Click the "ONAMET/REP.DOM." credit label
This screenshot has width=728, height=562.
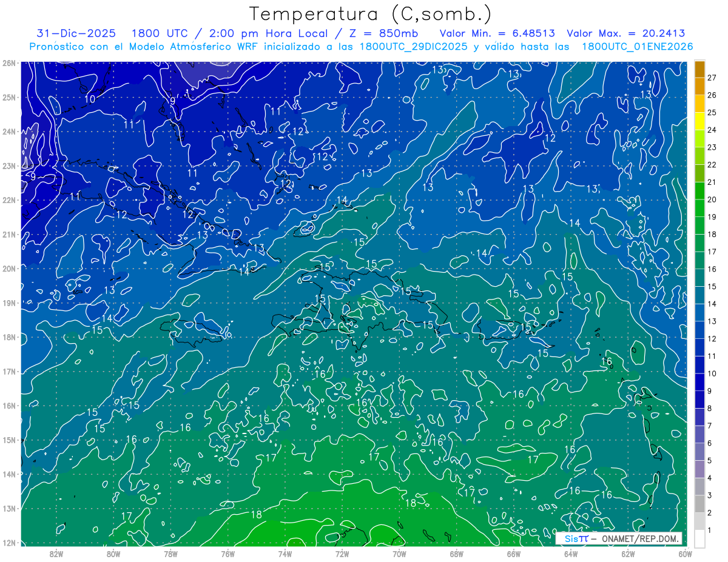[639, 538]
